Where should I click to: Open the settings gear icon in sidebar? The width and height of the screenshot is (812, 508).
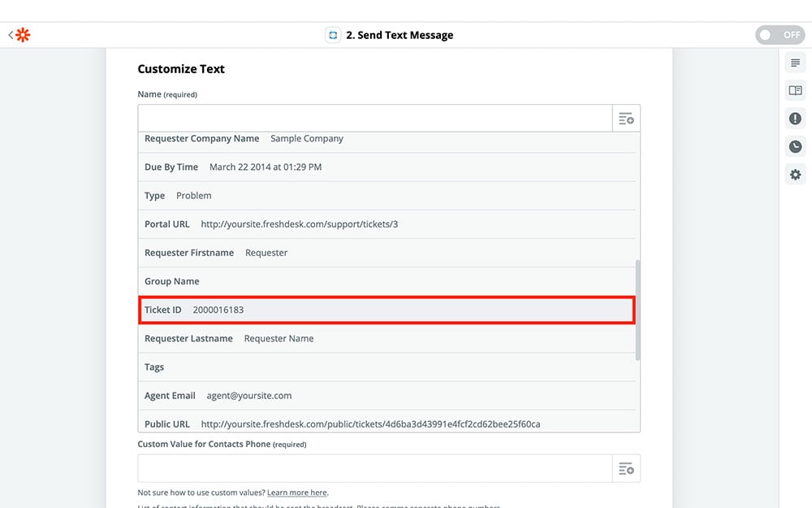coord(795,175)
